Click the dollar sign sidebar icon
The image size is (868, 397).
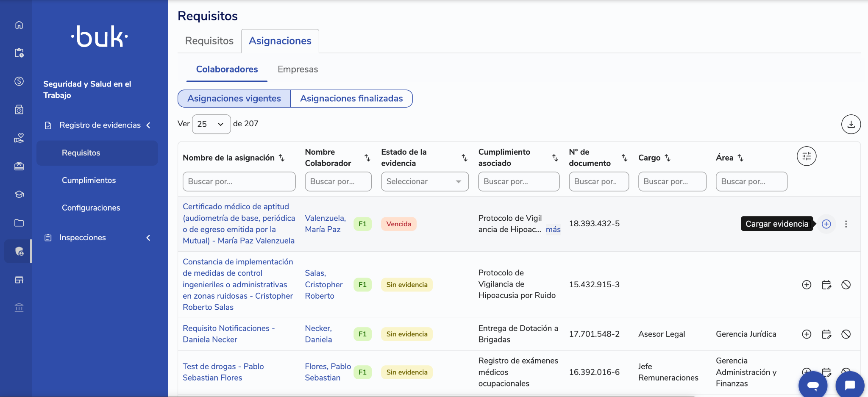pyautogui.click(x=19, y=81)
